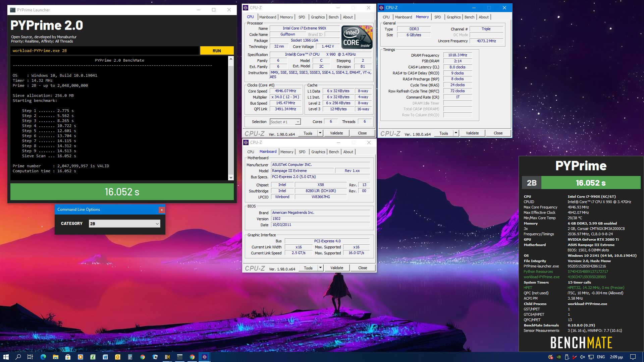Select Caches-free SPD tab in Mainboard window
The image size is (644, 362).
pos(302,152)
